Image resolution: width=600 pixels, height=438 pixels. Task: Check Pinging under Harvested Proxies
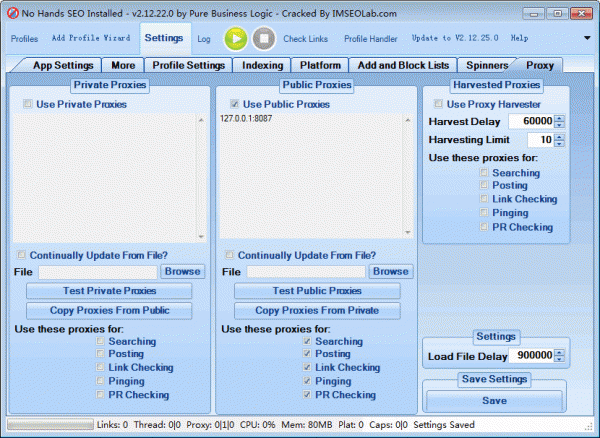484,212
